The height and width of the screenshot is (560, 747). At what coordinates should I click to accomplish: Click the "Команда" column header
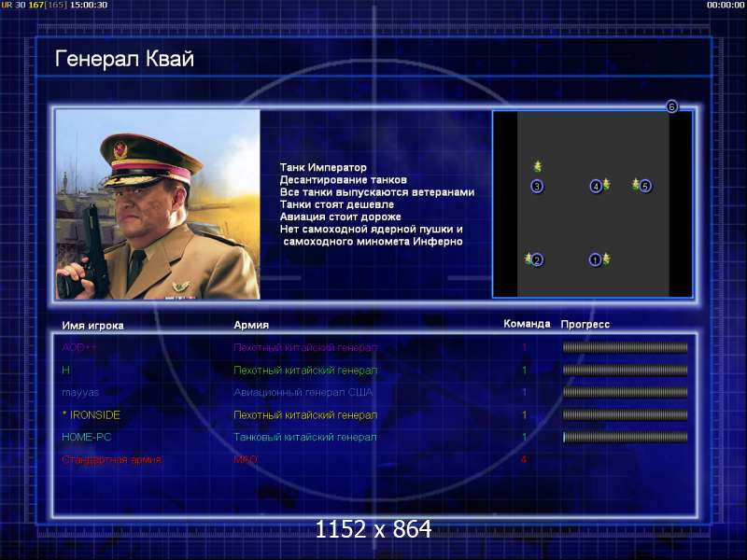point(527,324)
